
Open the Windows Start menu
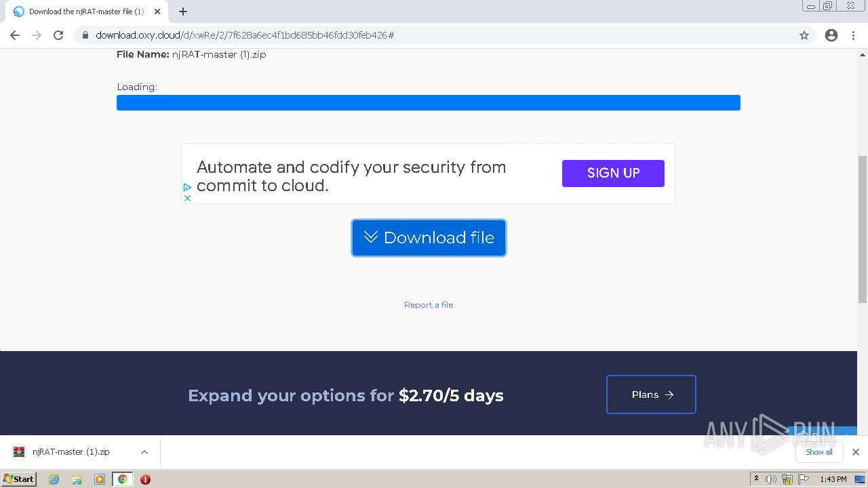[x=19, y=479]
